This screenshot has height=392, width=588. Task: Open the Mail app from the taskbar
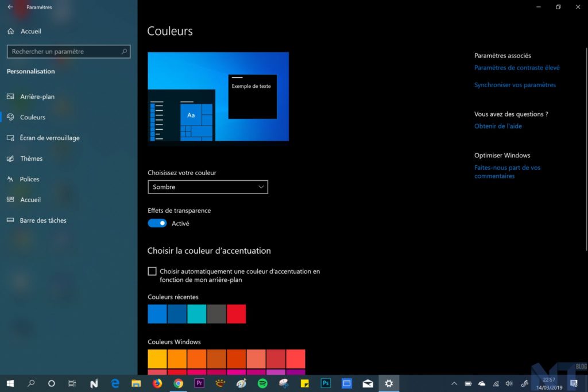click(367, 383)
